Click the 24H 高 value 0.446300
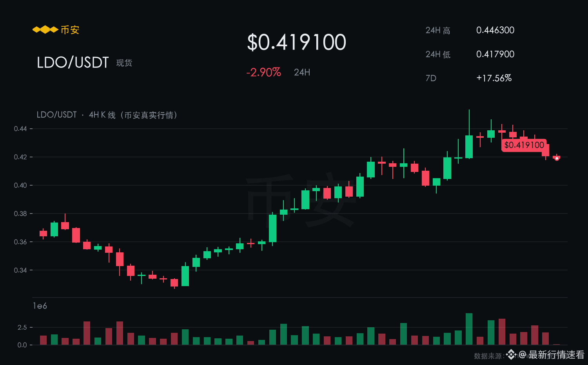Image resolution: width=588 pixels, height=365 pixels. [495, 30]
